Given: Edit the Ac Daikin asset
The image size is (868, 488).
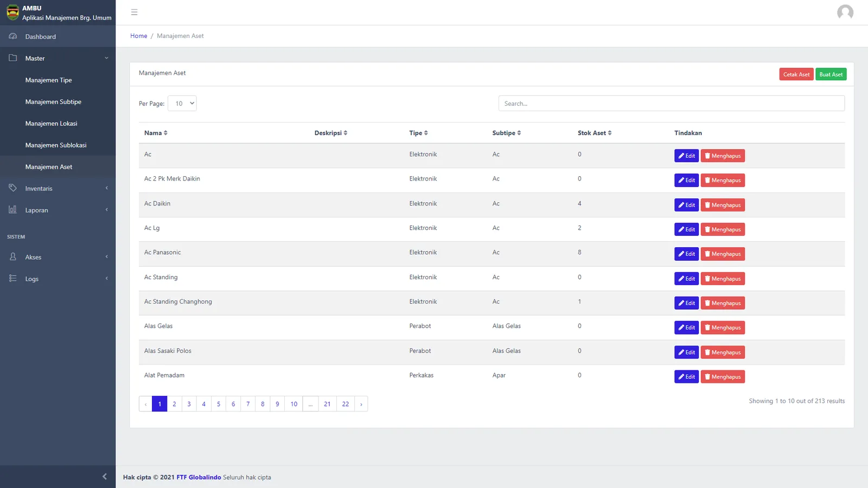Looking at the screenshot, I should (686, 205).
